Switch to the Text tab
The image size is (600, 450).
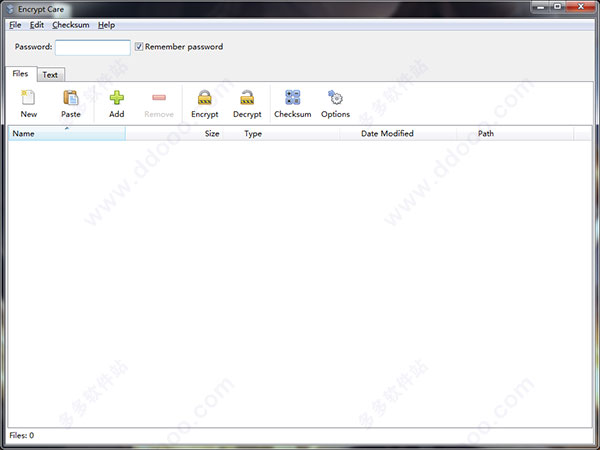(51, 75)
